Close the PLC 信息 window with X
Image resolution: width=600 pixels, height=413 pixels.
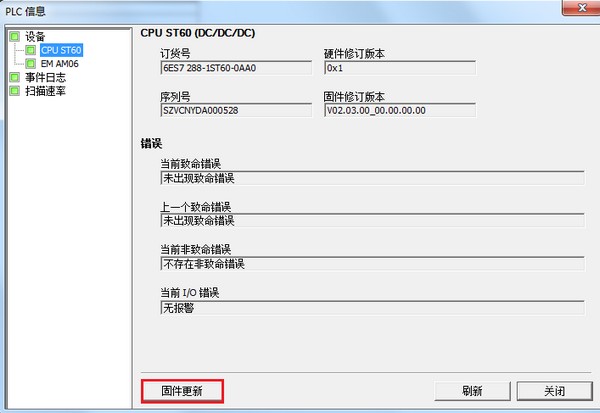pos(582,7)
